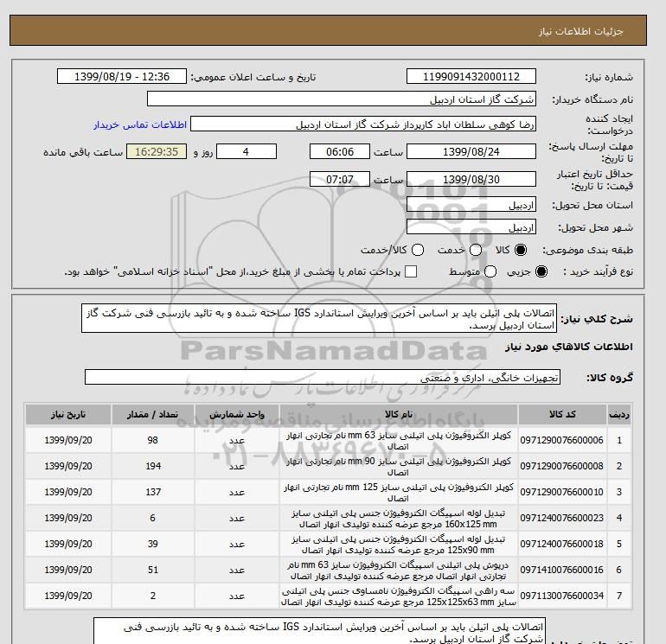Screen dimensions: 666x644
Task: Click the تاریخ نیاز column header
Action: point(68,414)
